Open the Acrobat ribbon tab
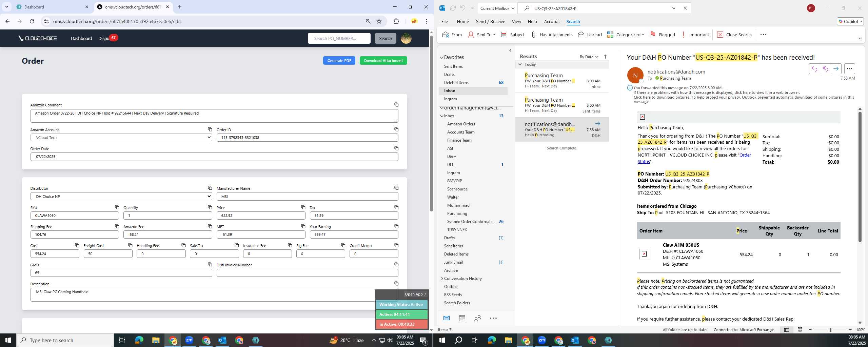 pos(552,21)
